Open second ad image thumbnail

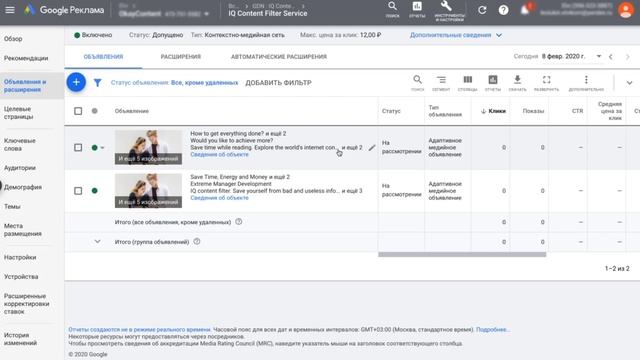pyautogui.click(x=149, y=191)
